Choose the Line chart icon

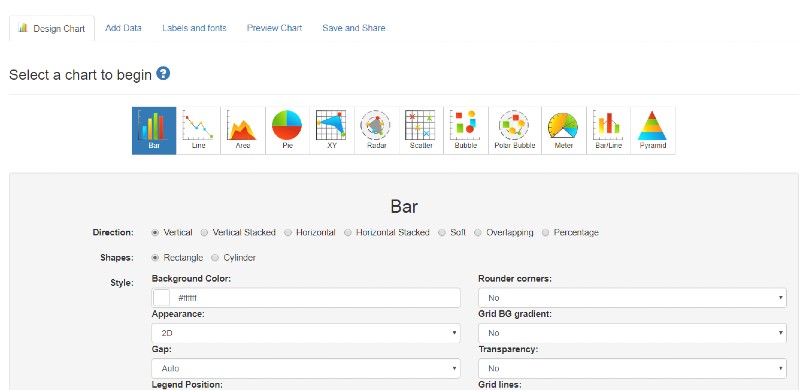click(x=198, y=130)
